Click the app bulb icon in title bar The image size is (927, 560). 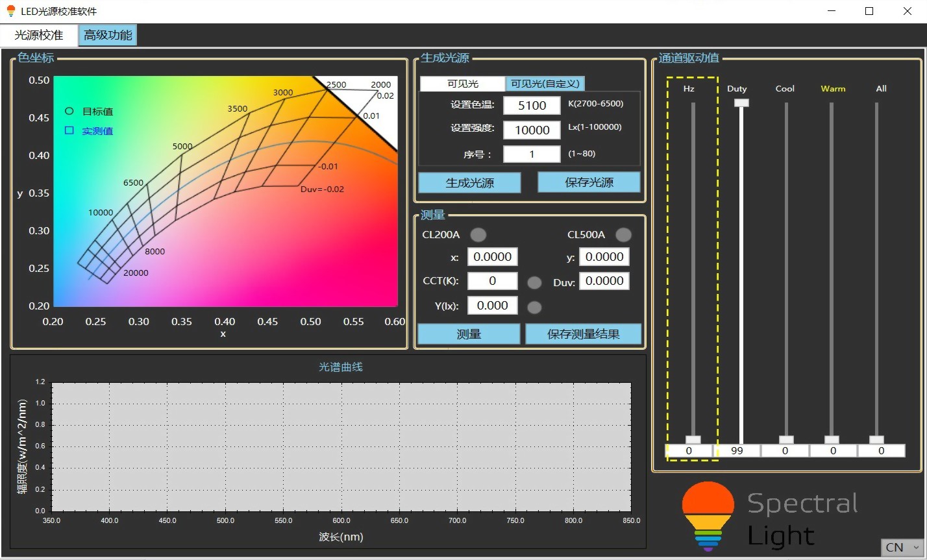pos(10,11)
